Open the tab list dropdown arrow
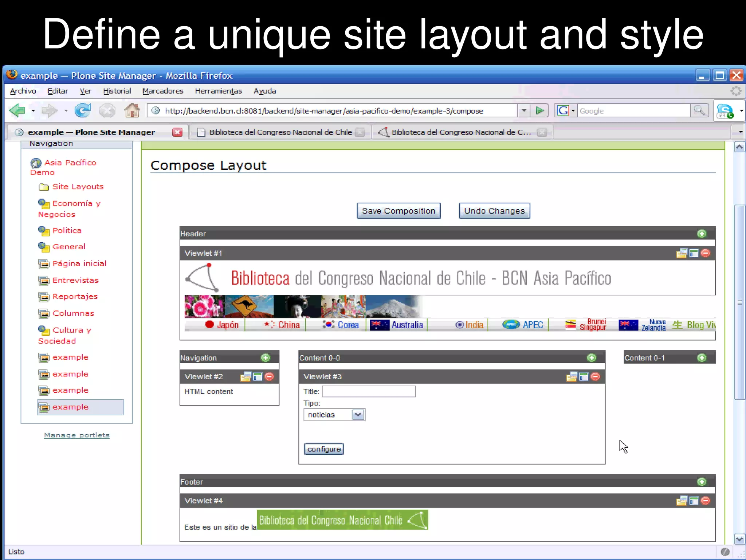Viewport: 746px width, 560px height. point(741,132)
